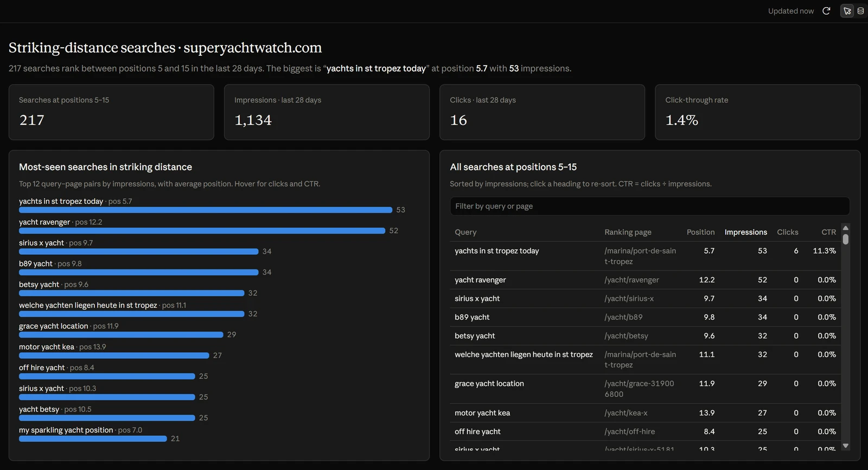
Task: Sort the table by Ranking page heading
Action: coord(628,232)
